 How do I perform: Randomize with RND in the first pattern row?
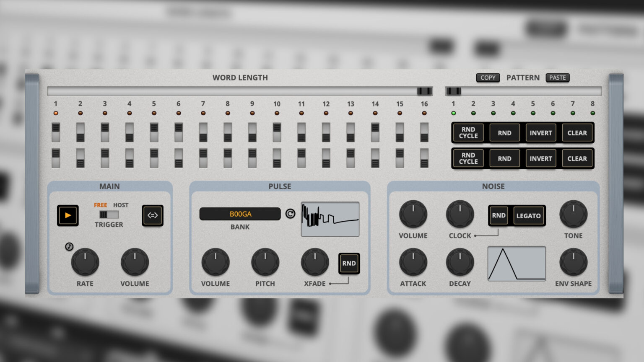504,133
